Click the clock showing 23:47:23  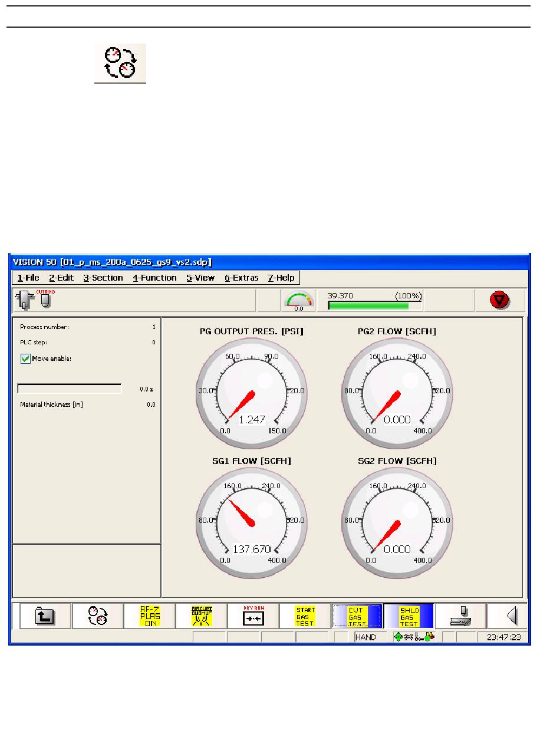click(x=503, y=637)
